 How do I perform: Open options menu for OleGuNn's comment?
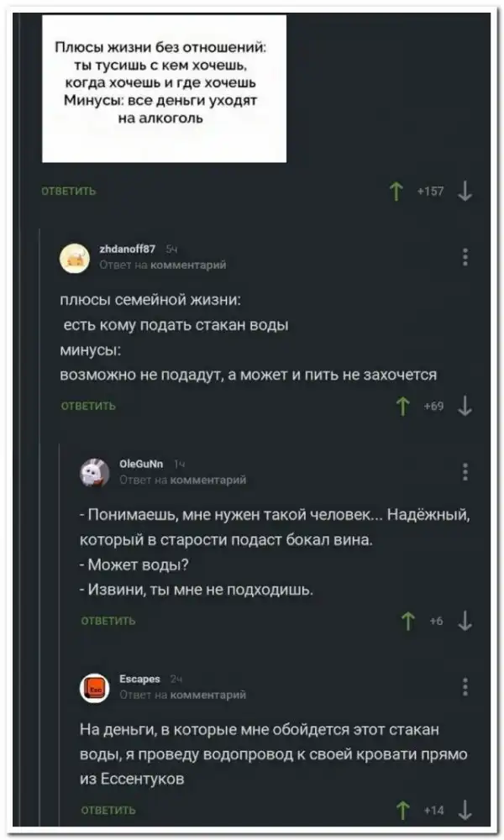465,472
